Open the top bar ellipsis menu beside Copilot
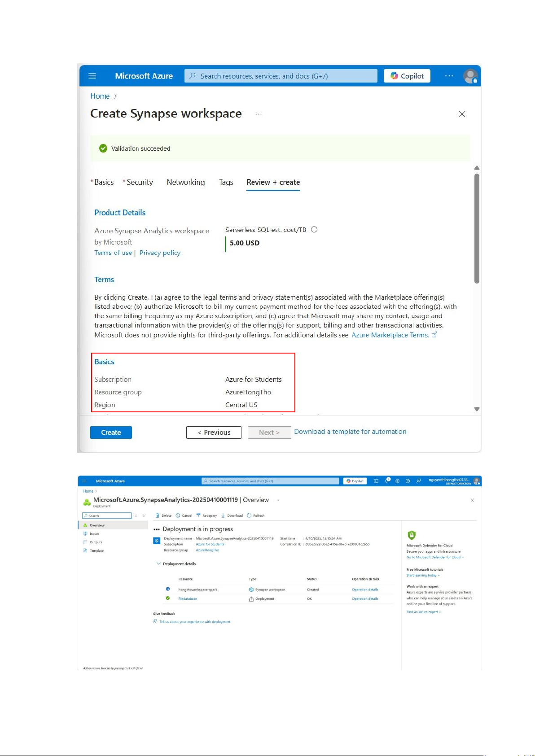 pyautogui.click(x=449, y=76)
